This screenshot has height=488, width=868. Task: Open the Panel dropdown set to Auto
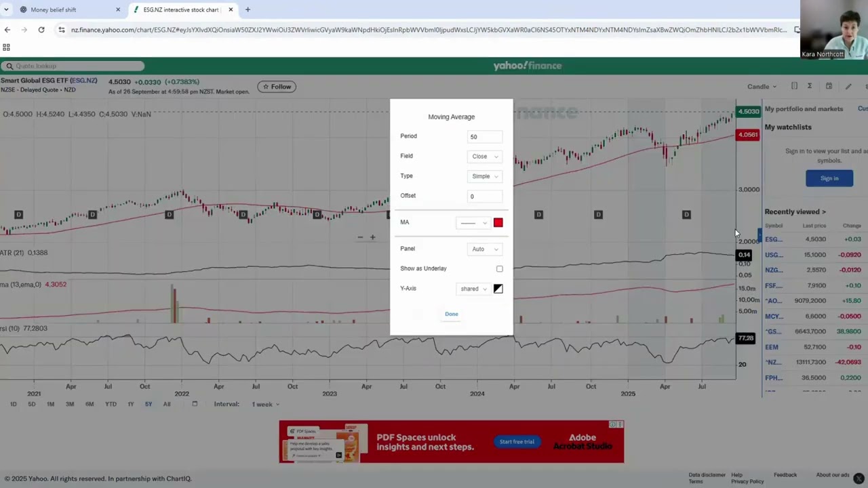[485, 249]
